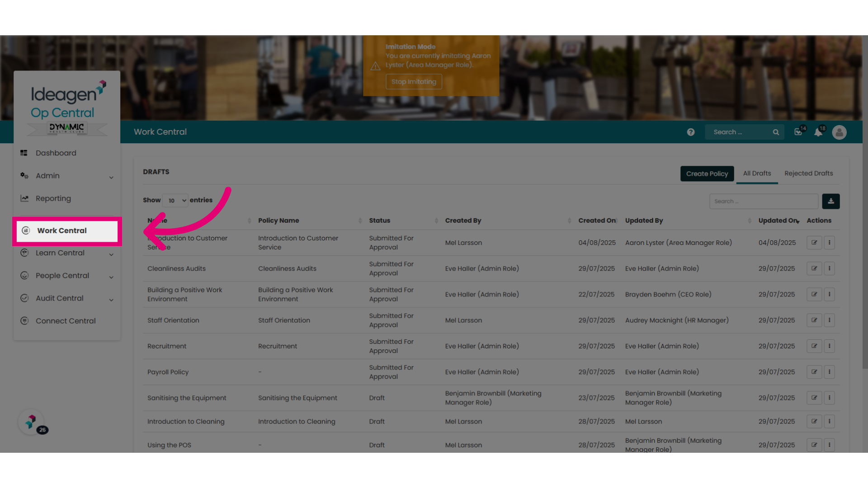Screen dimensions: 868x488
Task: Expand the People Central menu chevron
Action: pos(111,277)
